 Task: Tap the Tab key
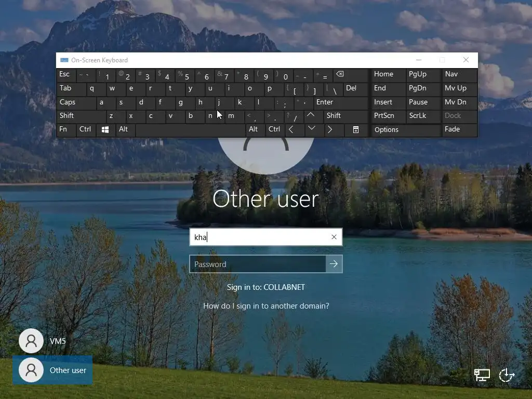(71, 89)
